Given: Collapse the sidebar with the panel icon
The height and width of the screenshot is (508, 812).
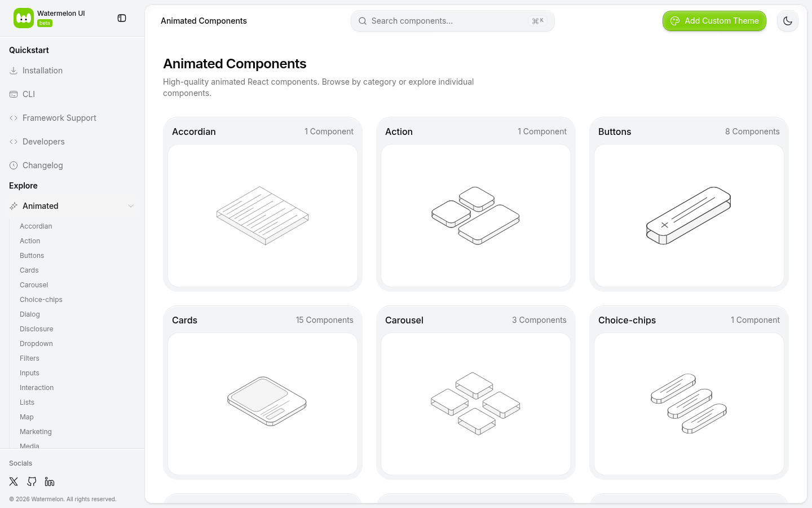Looking at the screenshot, I should (x=122, y=18).
